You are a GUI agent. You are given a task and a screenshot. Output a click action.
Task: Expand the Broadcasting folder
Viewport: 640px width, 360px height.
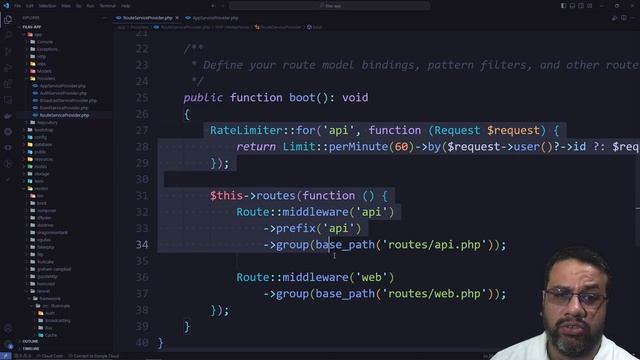pos(57,320)
